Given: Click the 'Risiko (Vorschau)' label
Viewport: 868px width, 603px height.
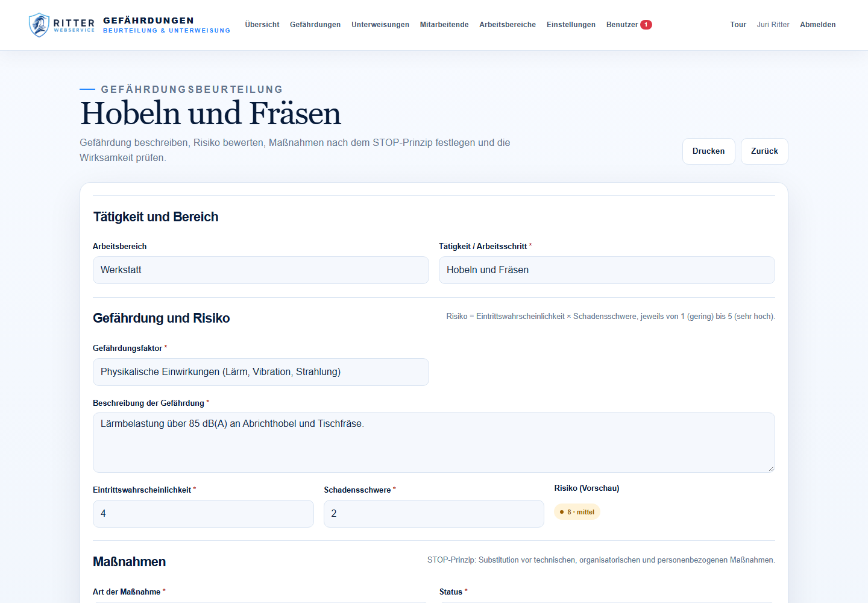Looking at the screenshot, I should coord(587,488).
